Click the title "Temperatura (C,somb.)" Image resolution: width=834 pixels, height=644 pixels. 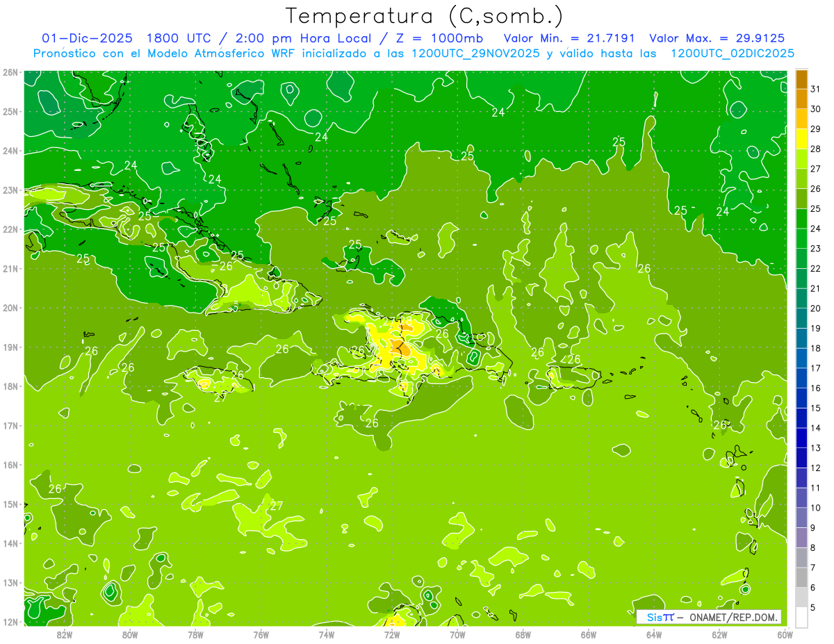(x=425, y=16)
